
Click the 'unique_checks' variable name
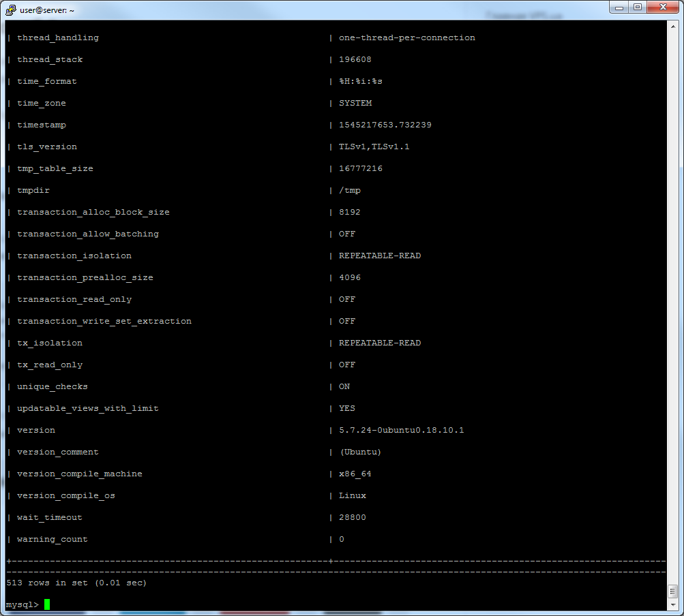(53, 386)
